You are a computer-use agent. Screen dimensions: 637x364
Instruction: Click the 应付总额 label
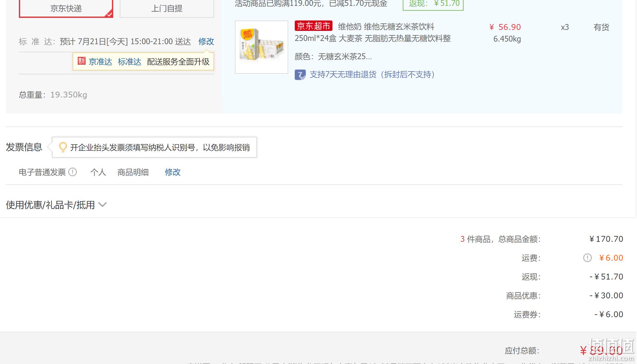point(522,351)
